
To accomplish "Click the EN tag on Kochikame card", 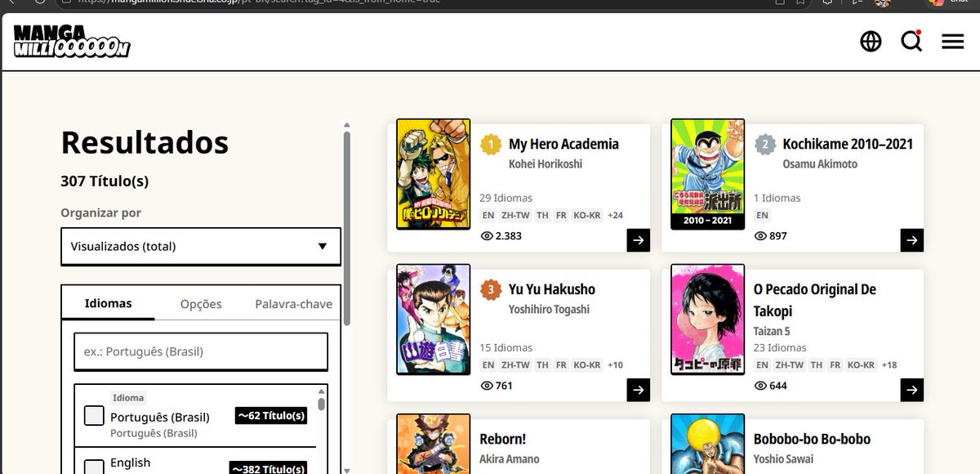I will click(762, 216).
